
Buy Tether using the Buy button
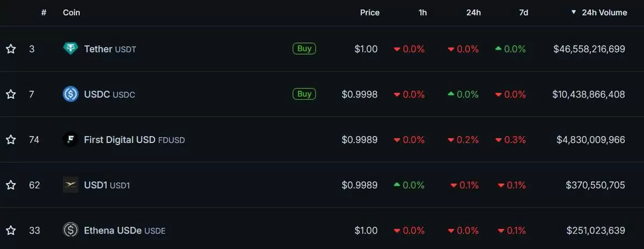pos(304,48)
